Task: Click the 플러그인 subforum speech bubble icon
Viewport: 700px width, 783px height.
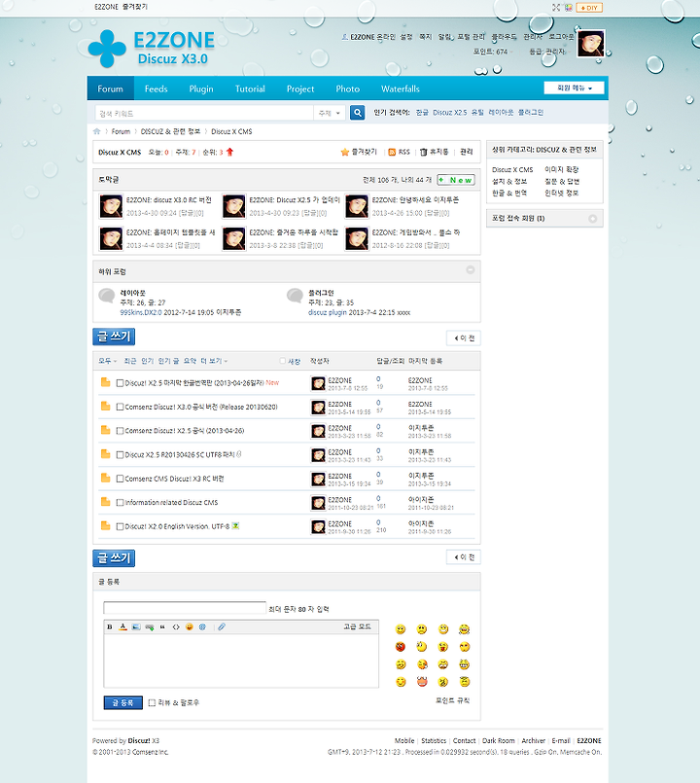Action: coord(295,296)
